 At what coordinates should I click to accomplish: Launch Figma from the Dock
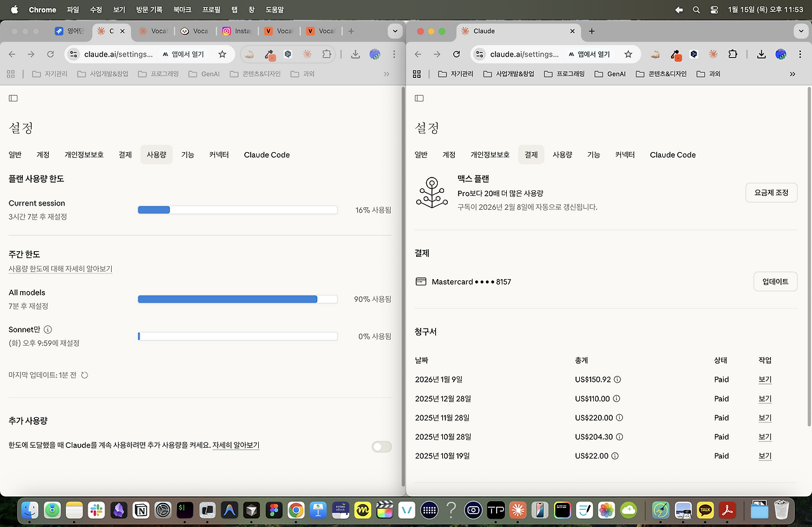coord(275,509)
